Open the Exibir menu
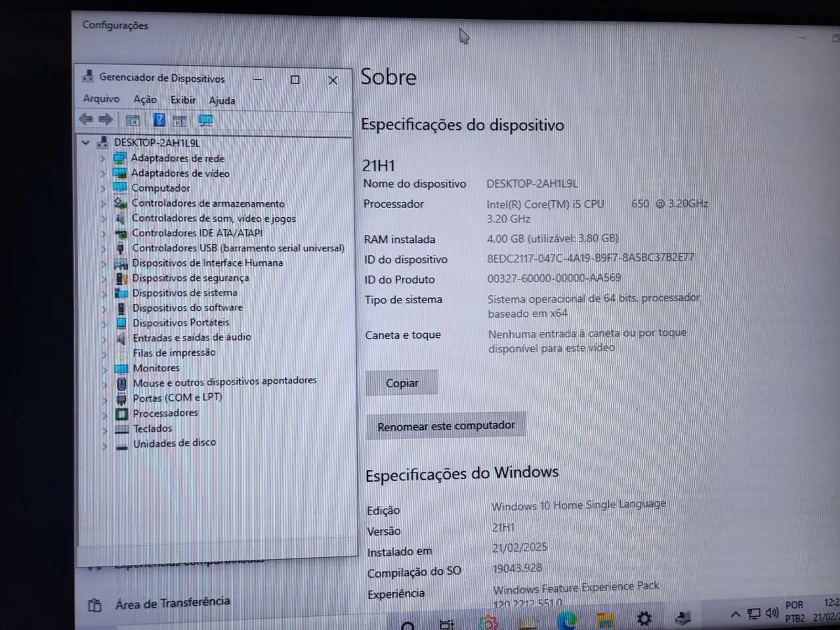This screenshot has width=840, height=630. coord(183,100)
